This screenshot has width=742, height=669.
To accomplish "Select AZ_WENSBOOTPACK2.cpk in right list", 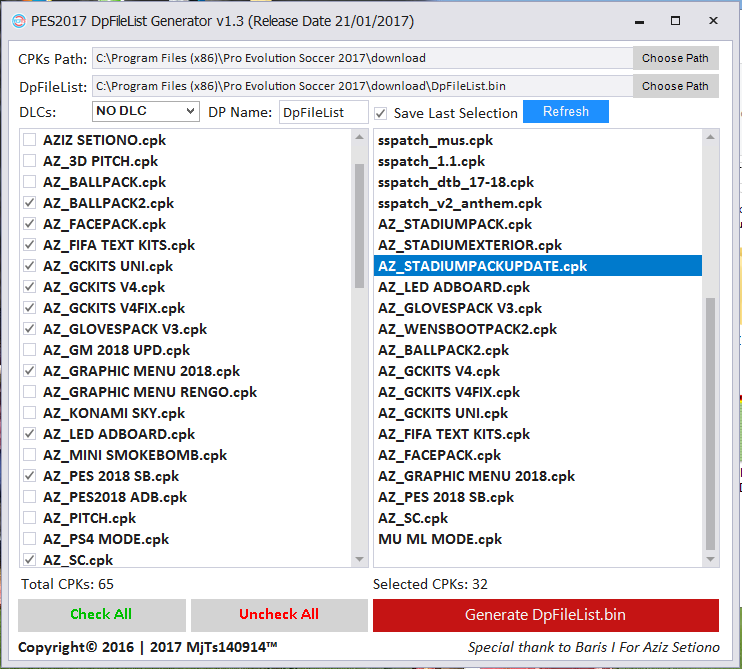I will point(538,329).
